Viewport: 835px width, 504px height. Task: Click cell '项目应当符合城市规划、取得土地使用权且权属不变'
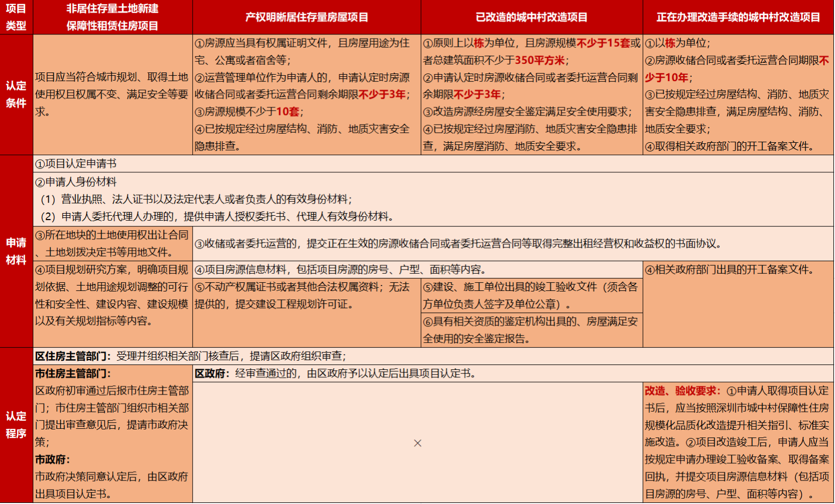click(113, 94)
